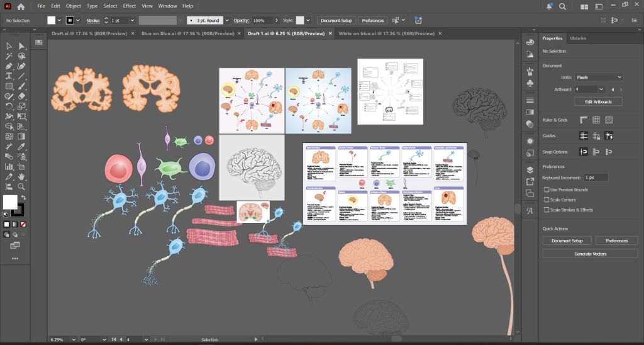Screen dimensions: 644x345
Task: Toggle smart guides button
Action: pyautogui.click(x=609, y=136)
